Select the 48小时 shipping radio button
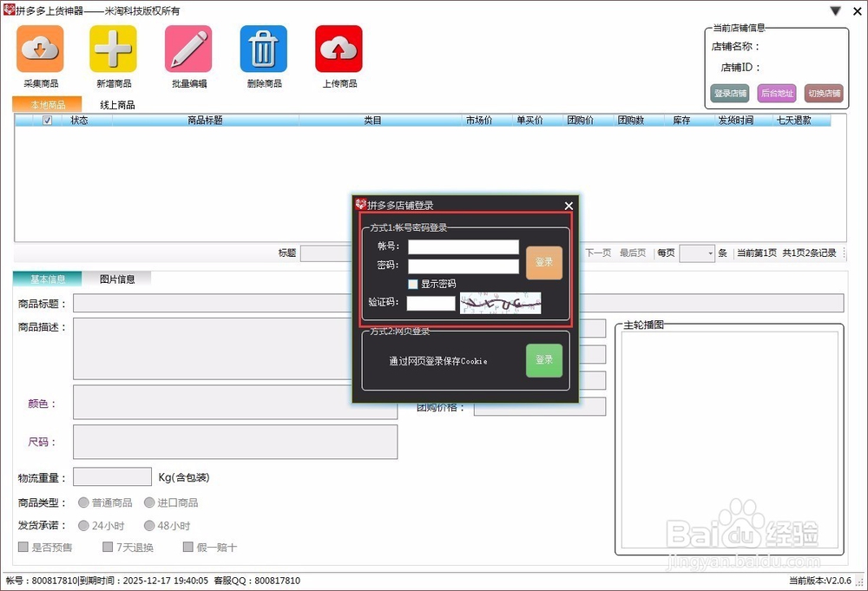 (x=149, y=526)
